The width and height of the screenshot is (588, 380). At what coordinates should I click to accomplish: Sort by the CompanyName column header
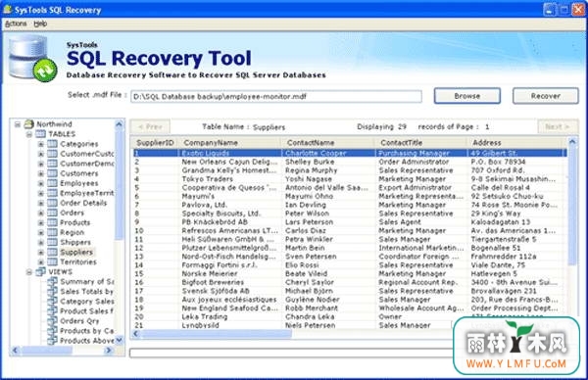coord(230,142)
